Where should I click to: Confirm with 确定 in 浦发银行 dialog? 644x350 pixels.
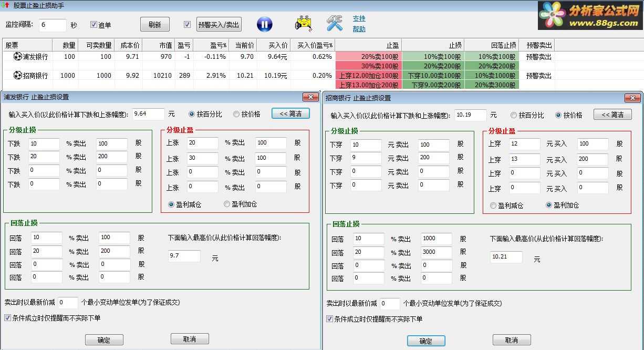tap(104, 339)
